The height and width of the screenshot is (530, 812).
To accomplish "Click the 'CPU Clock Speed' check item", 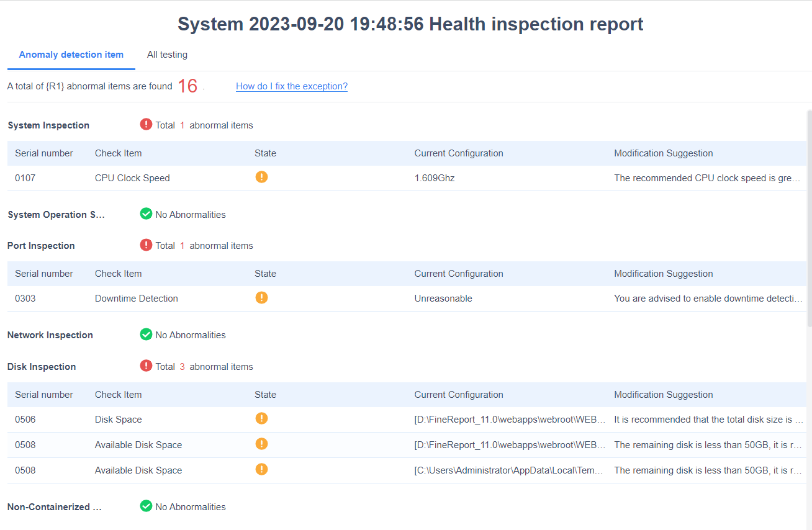I will click(132, 178).
